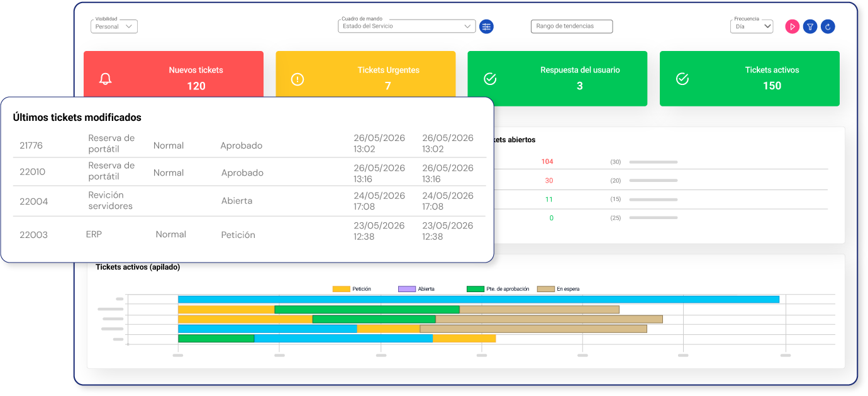Click checkmark icon on Tickets activos card
This screenshot has height=396, width=868.
tap(682, 79)
